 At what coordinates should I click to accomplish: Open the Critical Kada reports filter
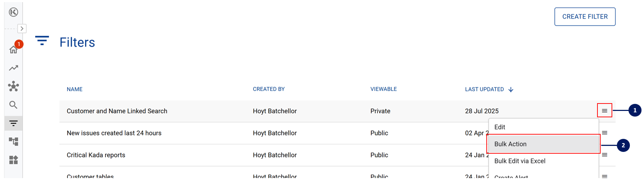click(x=96, y=155)
